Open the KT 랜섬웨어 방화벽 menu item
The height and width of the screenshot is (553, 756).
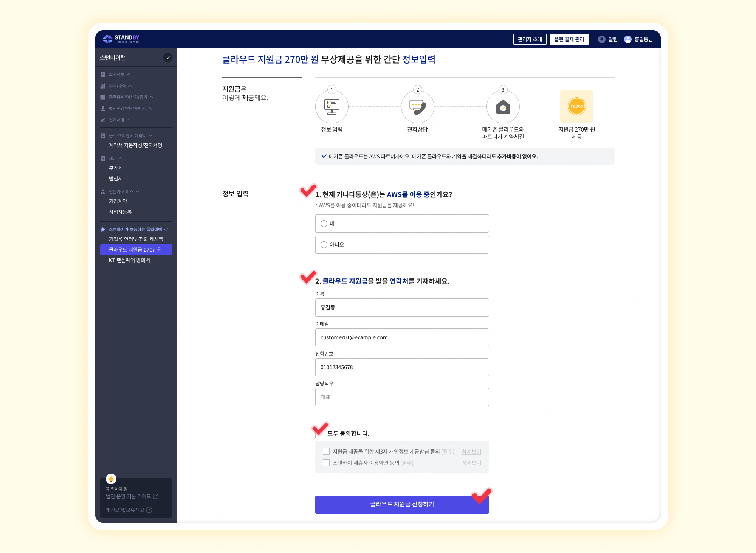tap(129, 260)
